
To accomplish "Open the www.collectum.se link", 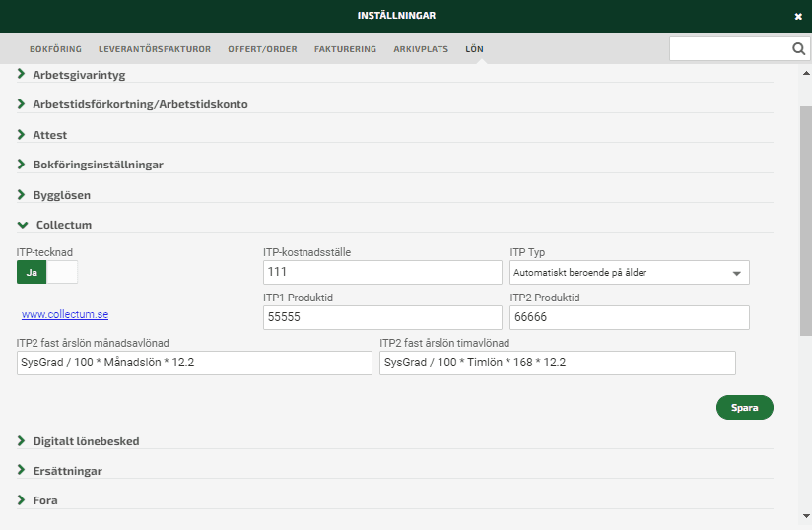I will click(x=65, y=315).
